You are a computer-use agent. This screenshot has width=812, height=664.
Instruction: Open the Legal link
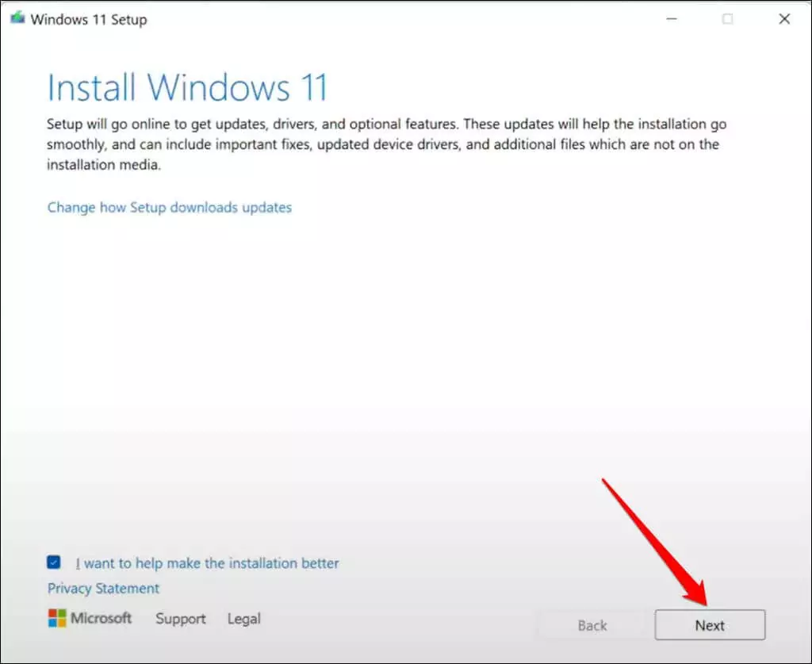click(x=244, y=619)
